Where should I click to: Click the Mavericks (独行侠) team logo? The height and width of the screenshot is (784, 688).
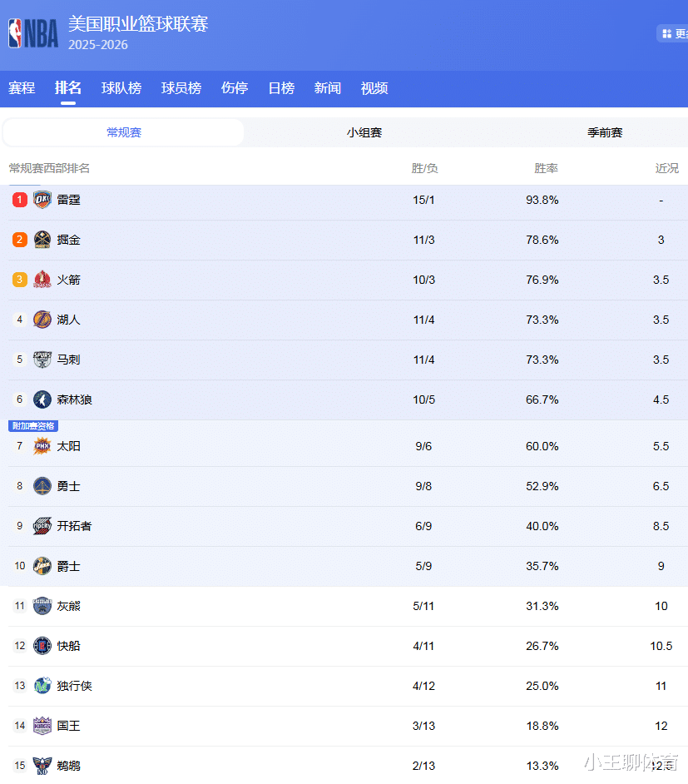[42, 686]
